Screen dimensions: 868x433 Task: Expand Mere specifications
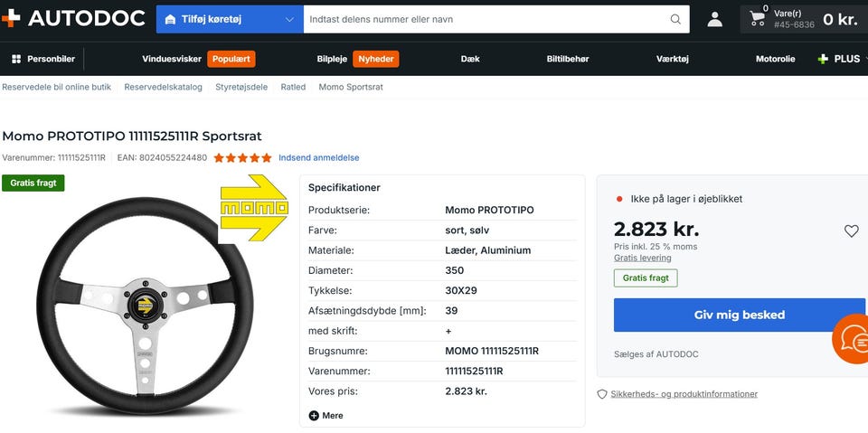[326, 415]
